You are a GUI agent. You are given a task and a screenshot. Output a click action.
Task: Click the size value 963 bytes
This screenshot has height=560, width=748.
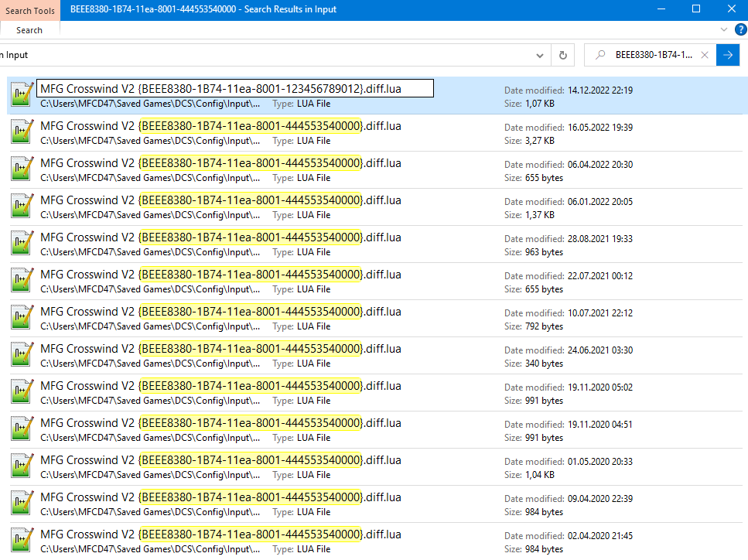(544, 252)
